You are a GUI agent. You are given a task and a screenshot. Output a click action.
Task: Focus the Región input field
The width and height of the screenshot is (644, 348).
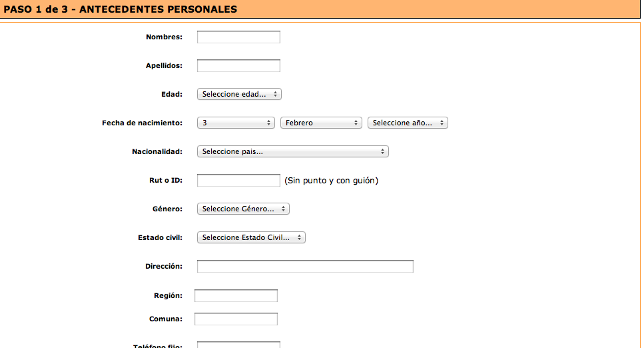(236, 296)
